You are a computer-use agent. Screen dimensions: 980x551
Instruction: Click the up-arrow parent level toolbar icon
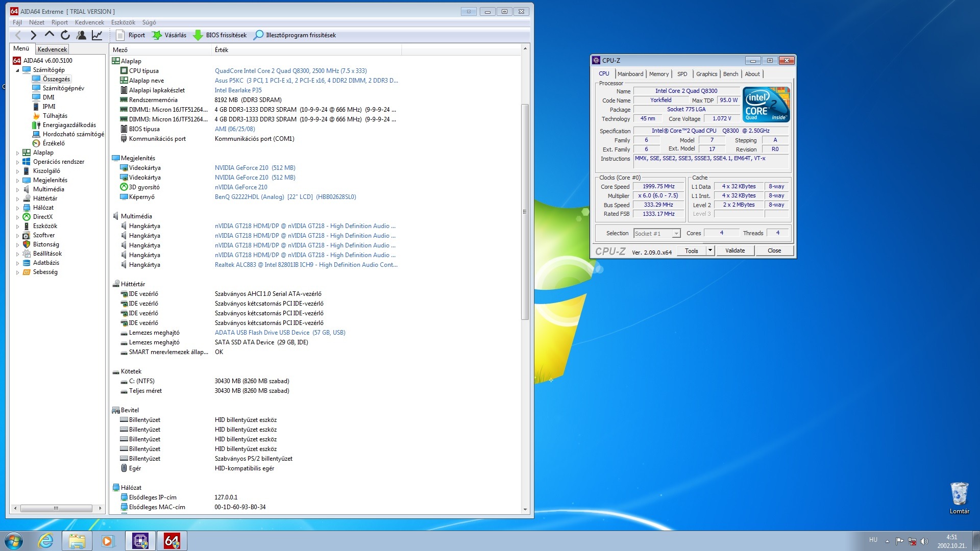point(50,35)
